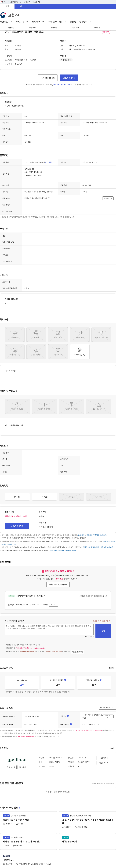The width and height of the screenshot is (116, 868).
Task: Click 거짓구인광고 신고 button
Action: pyautogui.click(x=107, y=708)
